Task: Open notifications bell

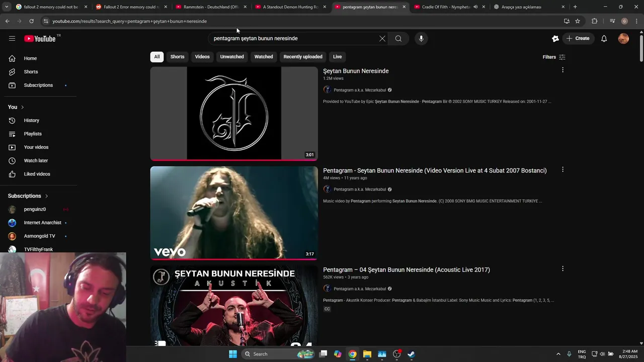Action: 604,39
